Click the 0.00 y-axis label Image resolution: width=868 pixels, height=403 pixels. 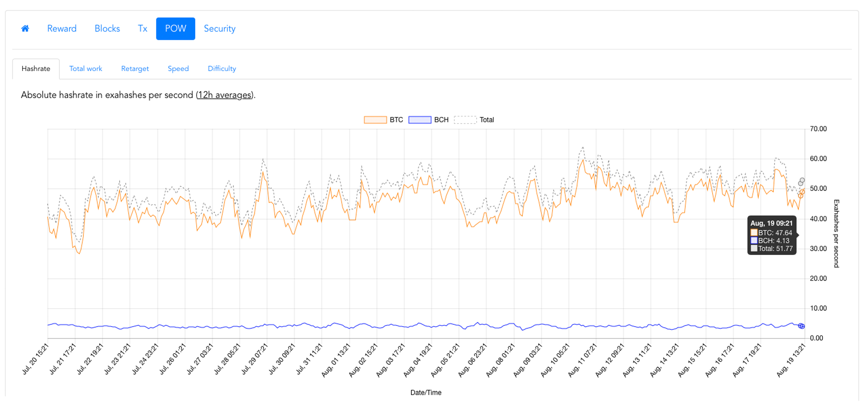(x=817, y=338)
